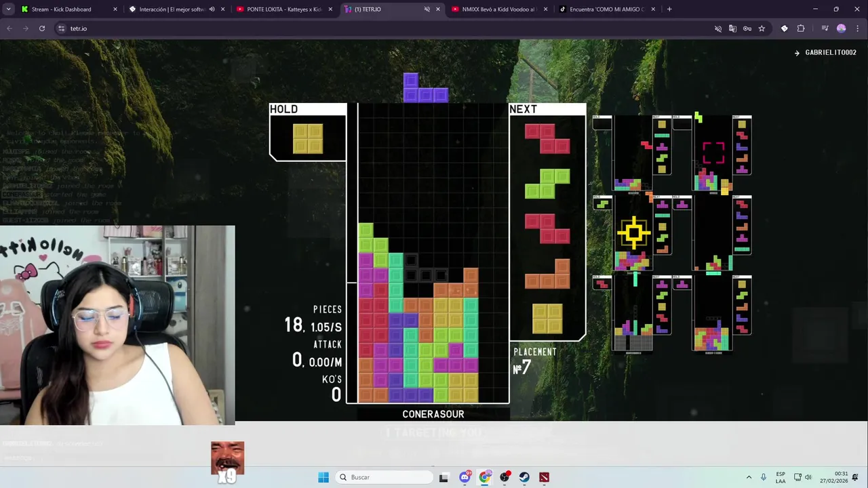Click the first red Z piece in NEXT queue

pos(547,138)
